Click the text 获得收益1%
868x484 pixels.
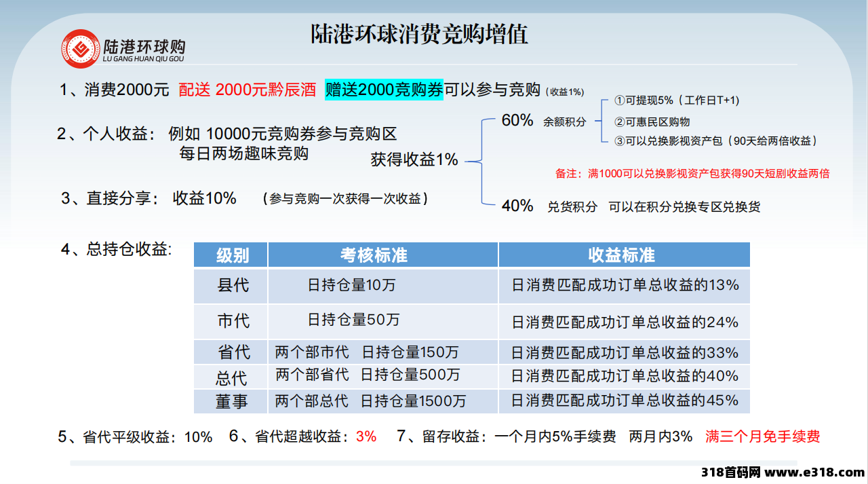coord(414,160)
